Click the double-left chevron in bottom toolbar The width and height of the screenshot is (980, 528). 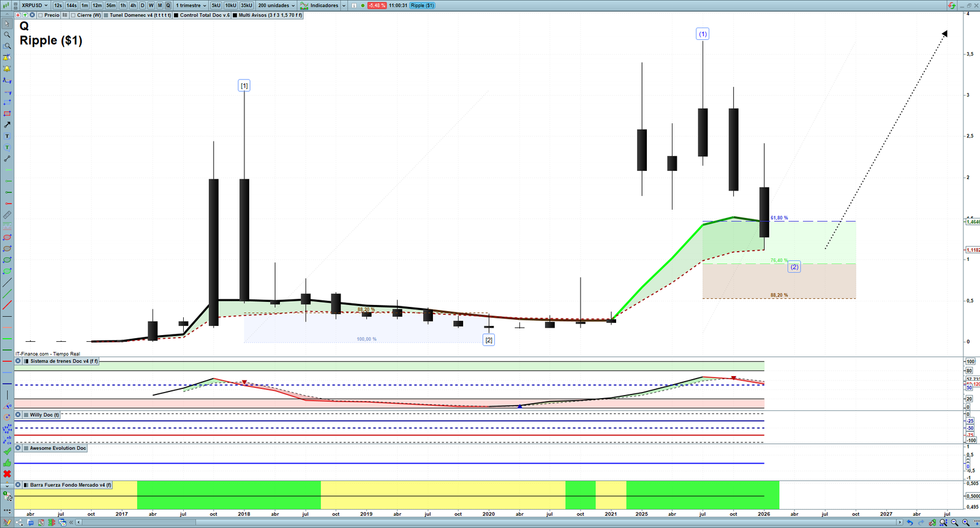[x=71, y=522]
